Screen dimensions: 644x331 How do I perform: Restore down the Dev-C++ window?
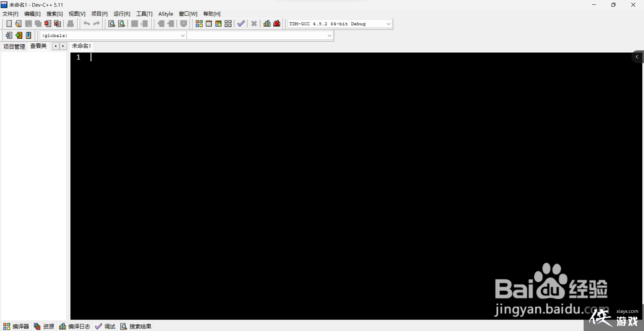[x=613, y=5]
